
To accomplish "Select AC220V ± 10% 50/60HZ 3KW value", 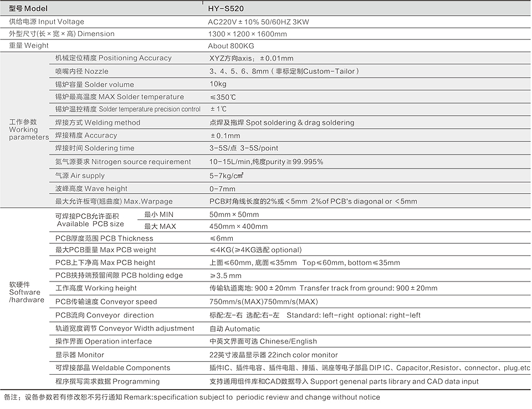I will (x=258, y=22).
